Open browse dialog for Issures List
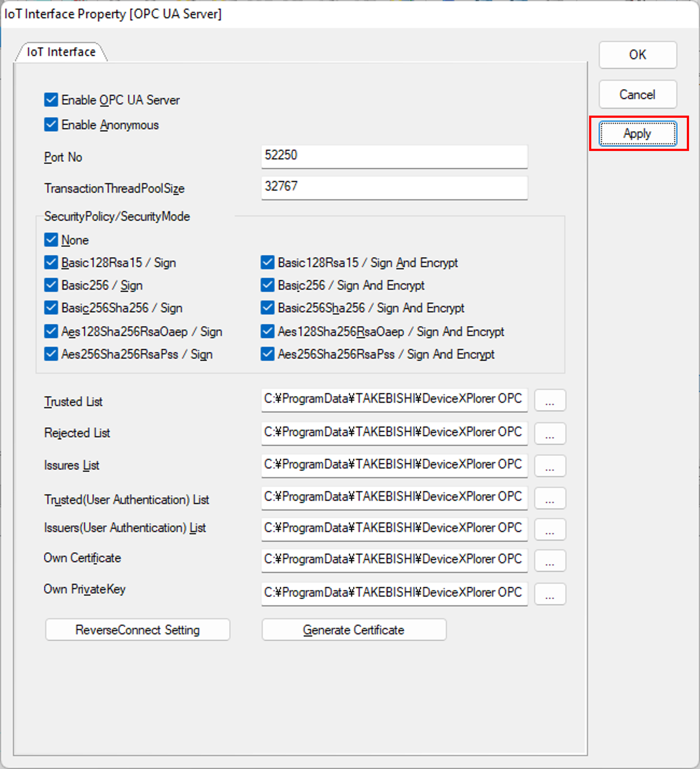This screenshot has width=700, height=769. click(x=550, y=466)
